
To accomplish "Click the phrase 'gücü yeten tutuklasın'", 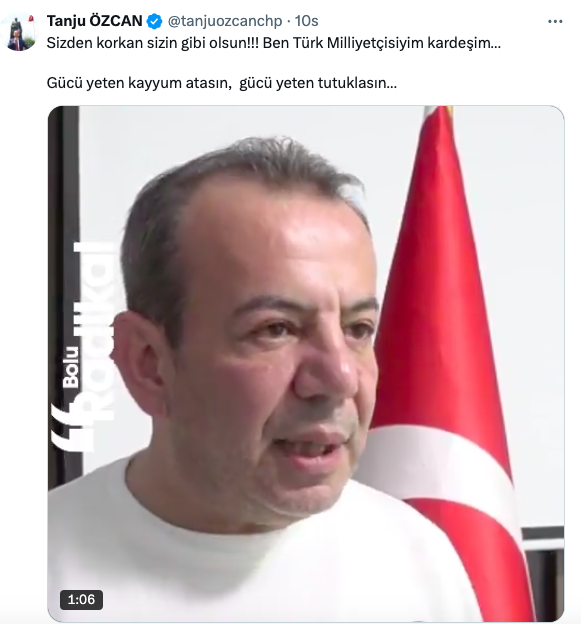I will pyautogui.click(x=318, y=83).
